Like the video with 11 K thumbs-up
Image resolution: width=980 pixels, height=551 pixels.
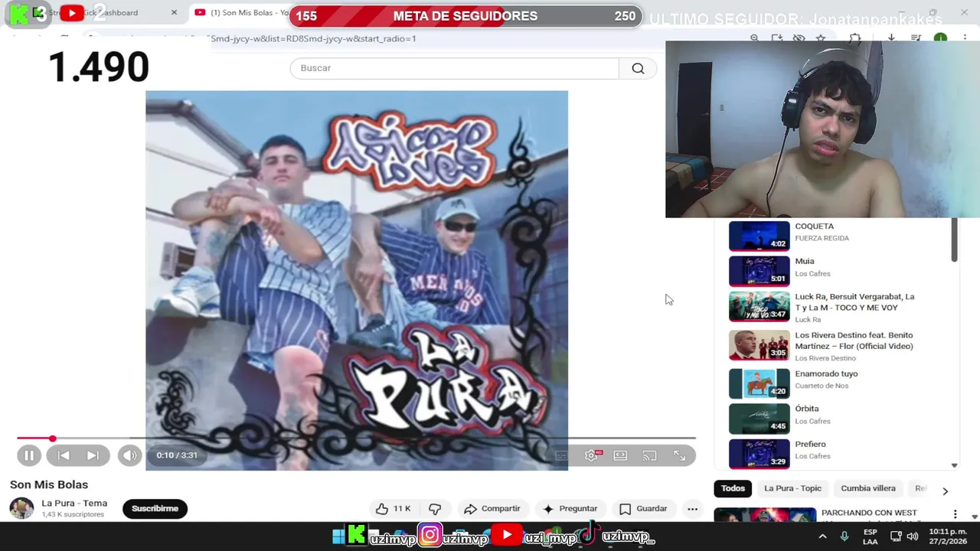tap(393, 509)
